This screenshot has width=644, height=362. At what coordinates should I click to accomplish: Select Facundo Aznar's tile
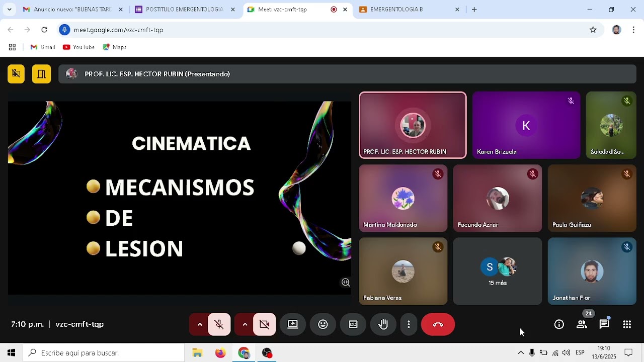point(498,198)
